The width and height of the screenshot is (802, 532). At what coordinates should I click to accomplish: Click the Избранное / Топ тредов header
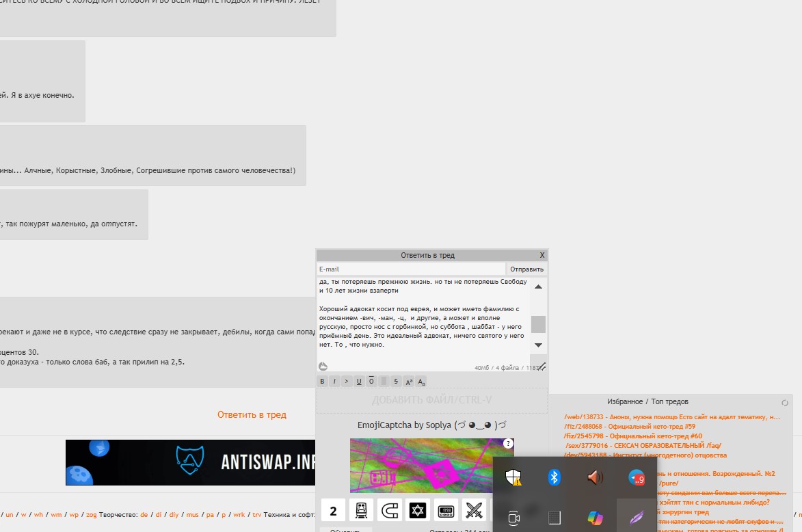pos(647,401)
